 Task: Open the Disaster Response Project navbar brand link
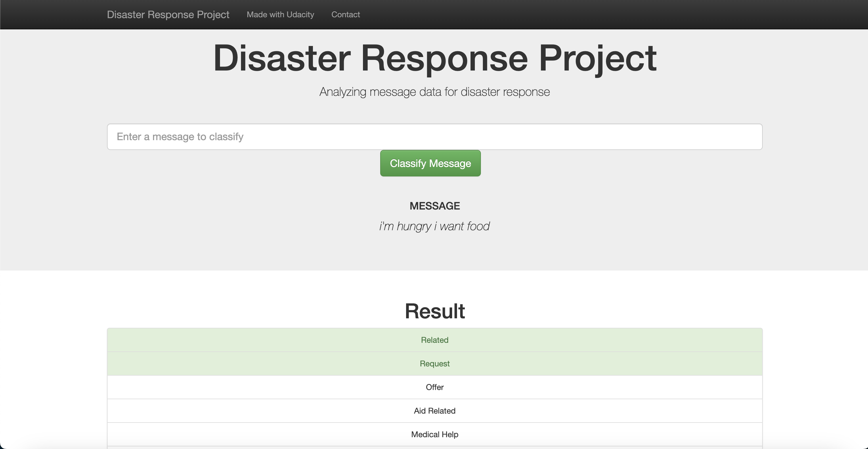coord(168,14)
